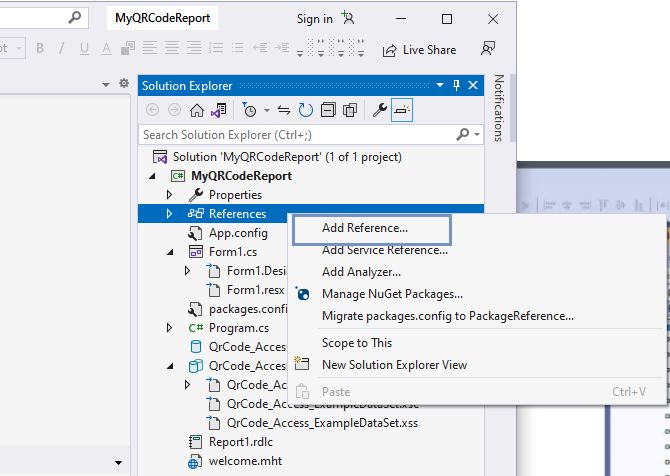Collapse the MyQRCodeReport project node
670x476 pixels.
point(152,176)
